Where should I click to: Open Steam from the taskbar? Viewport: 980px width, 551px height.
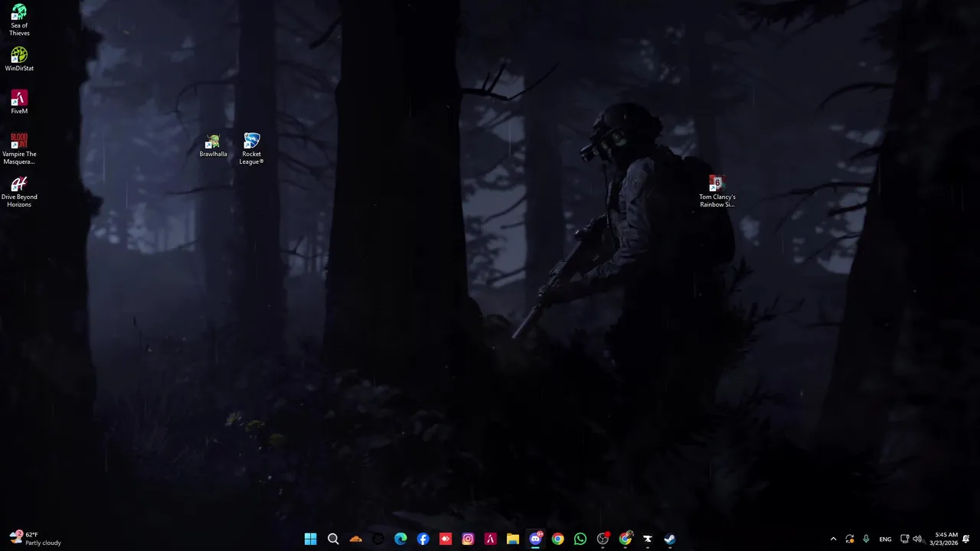click(670, 539)
